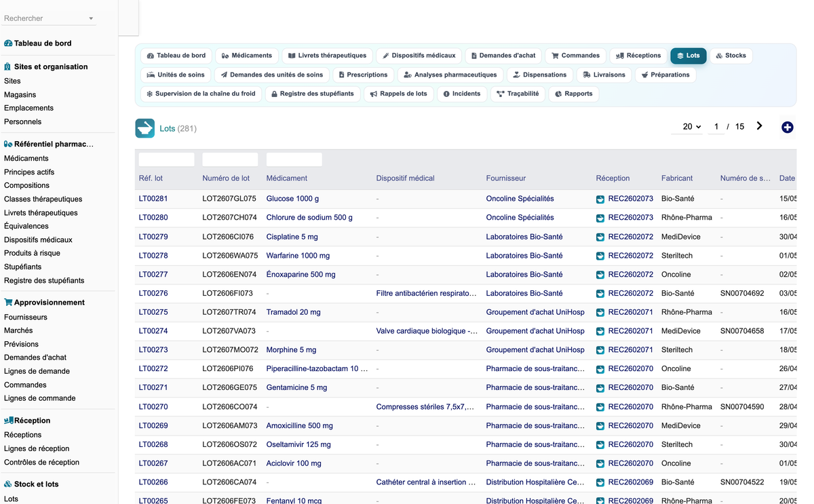Go to next page arrow
This screenshot has width=814, height=504.
760,126
